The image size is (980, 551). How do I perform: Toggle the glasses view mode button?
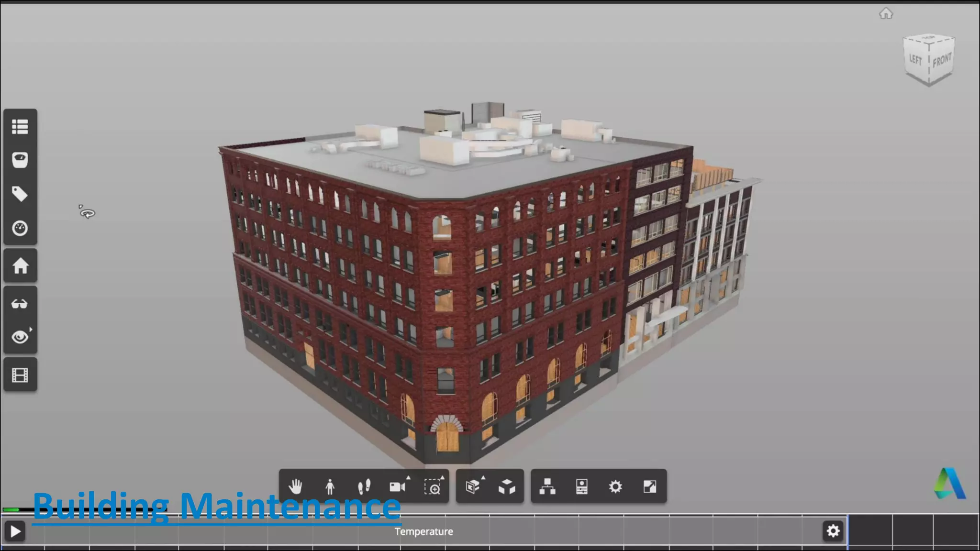pyautogui.click(x=20, y=304)
